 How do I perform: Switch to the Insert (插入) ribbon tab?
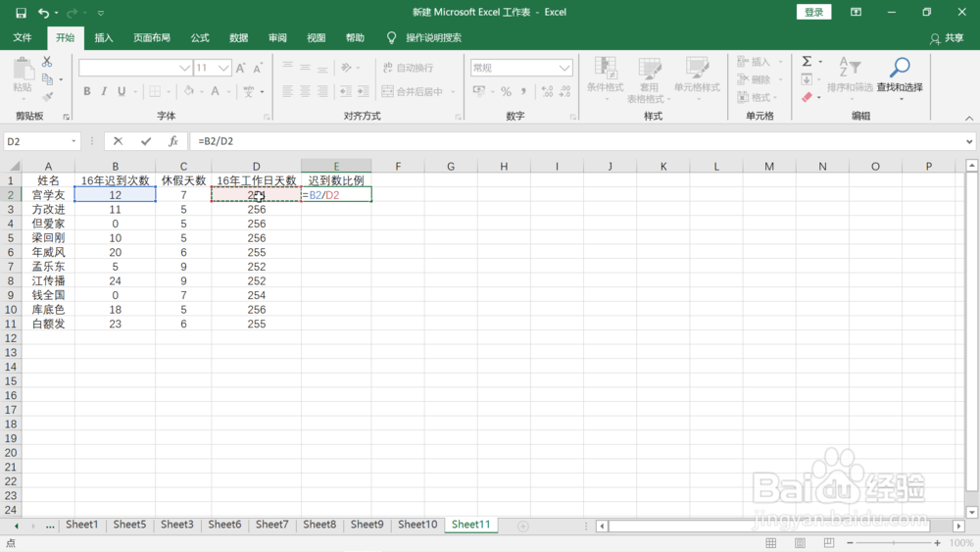coord(104,37)
